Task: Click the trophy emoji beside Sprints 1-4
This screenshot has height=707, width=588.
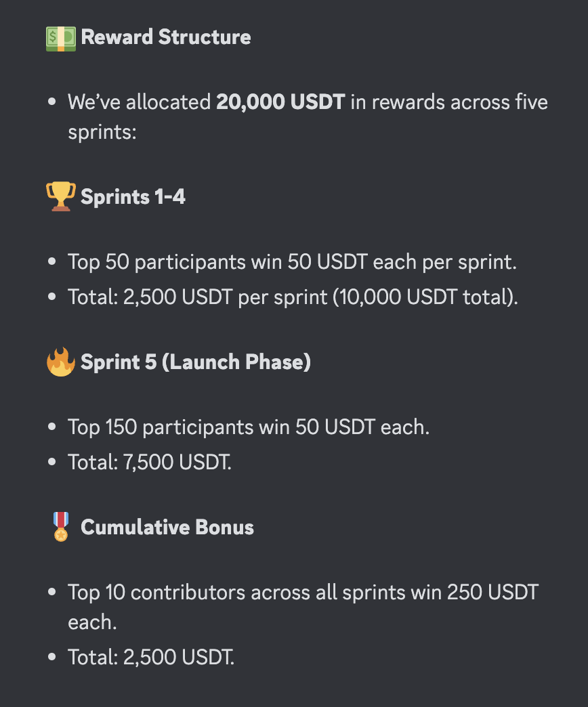Action: (x=61, y=196)
